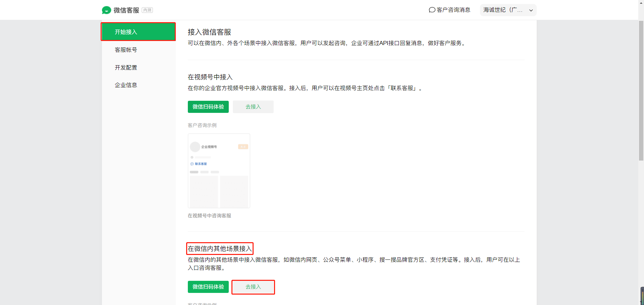644x305 pixels.
Task: Click the 在视频号中咨询客服 caption
Action: point(210,216)
